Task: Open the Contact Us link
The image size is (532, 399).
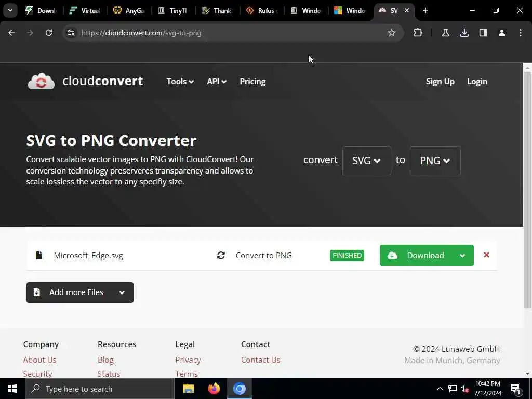Action: pos(261,360)
